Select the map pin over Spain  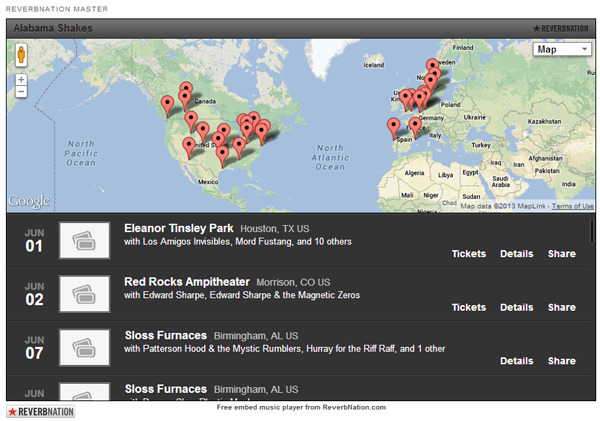click(393, 128)
